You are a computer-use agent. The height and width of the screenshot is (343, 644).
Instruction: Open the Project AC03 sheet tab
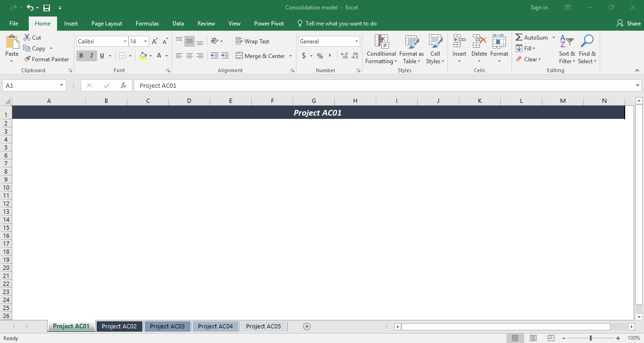[x=167, y=326]
